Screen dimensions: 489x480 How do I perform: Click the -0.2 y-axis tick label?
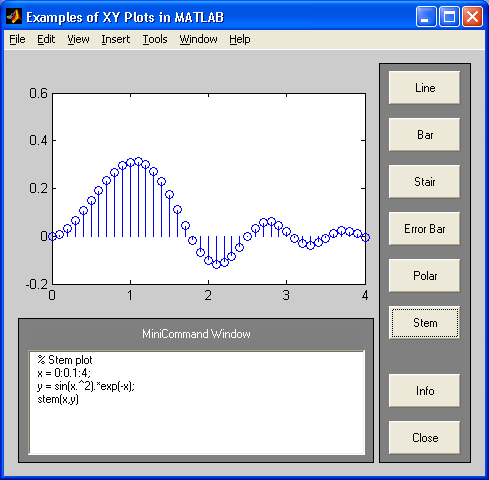[37, 284]
